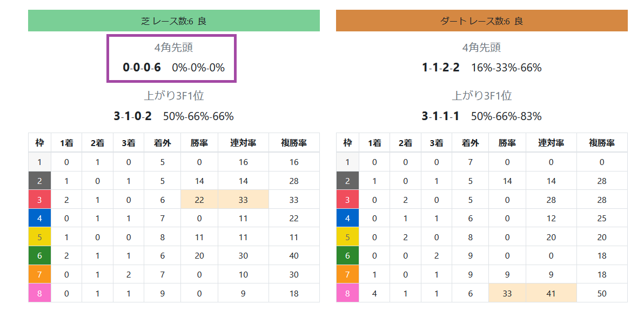This screenshot has height=310, width=644.
Task: Click the 枠 column header in dirt table
Action: point(347,143)
